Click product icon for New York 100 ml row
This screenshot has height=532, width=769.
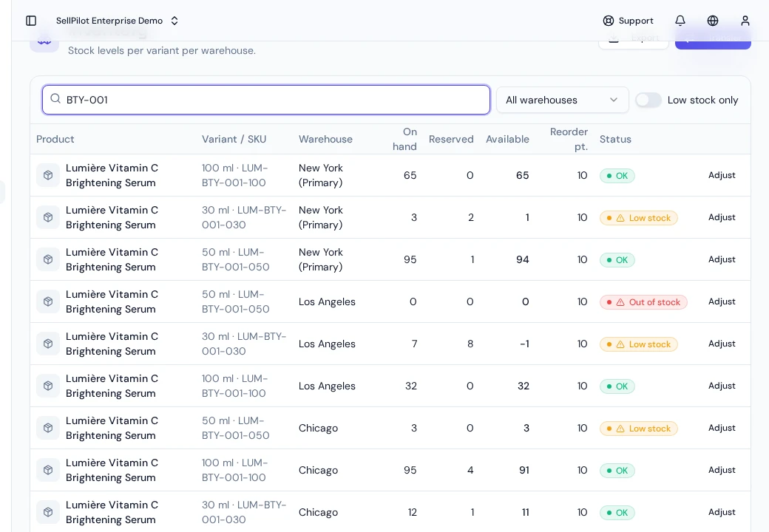(48, 175)
